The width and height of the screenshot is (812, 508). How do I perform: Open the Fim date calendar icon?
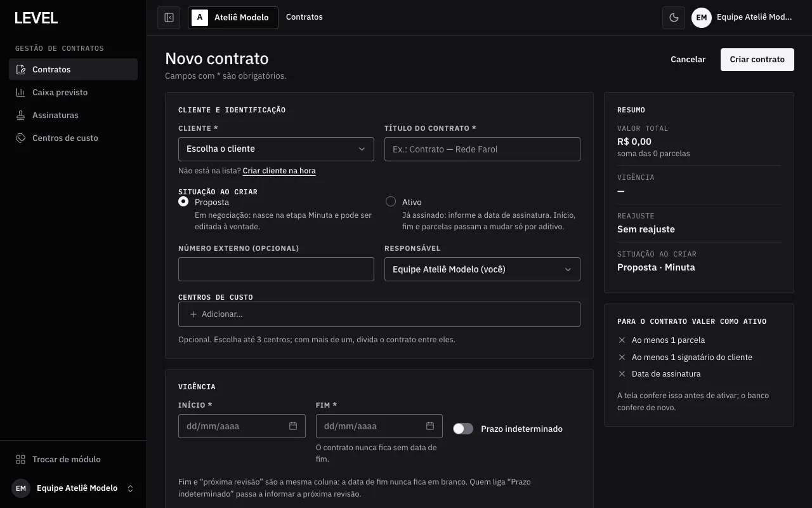point(430,426)
